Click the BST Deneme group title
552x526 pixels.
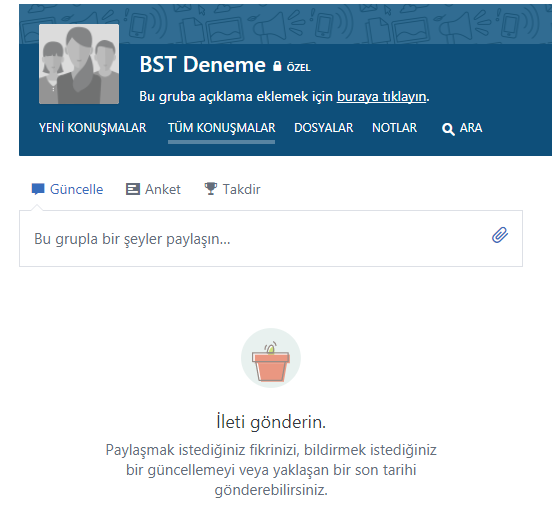(202, 64)
